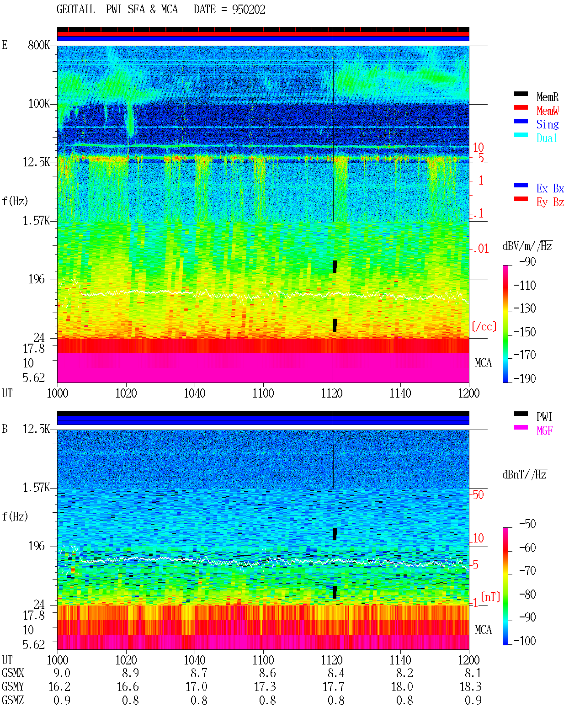The height and width of the screenshot is (728, 585).
Task: Click the red scale value 50 on B panel
Action: [x=478, y=494]
